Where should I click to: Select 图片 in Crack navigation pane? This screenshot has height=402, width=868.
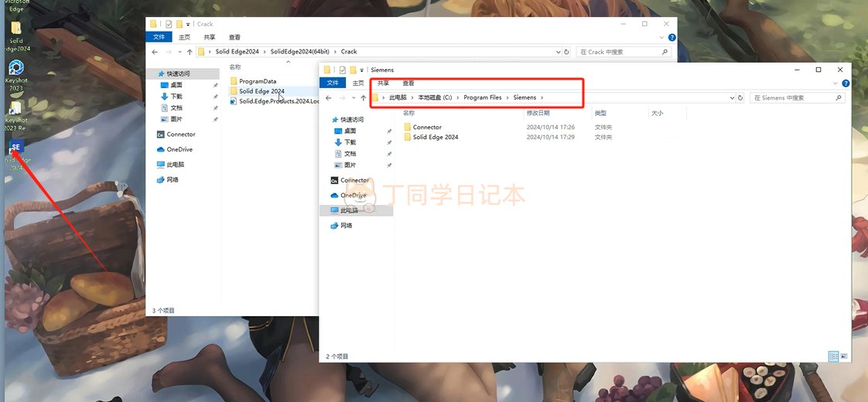coord(171,119)
